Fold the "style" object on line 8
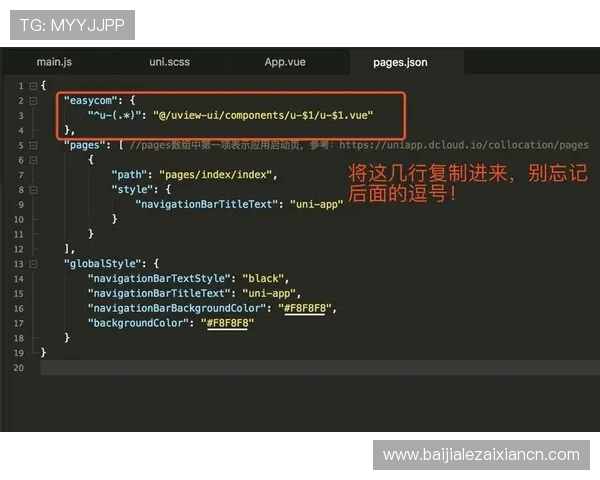This screenshot has width=600, height=480. (33, 189)
